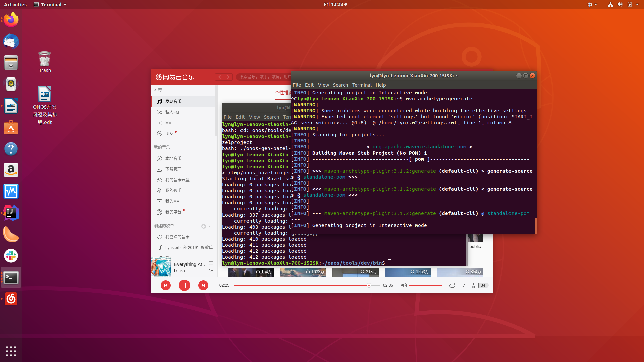The height and width of the screenshot is (362, 644).
Task: Open the 私人FM sidebar item
Action: 172,112
